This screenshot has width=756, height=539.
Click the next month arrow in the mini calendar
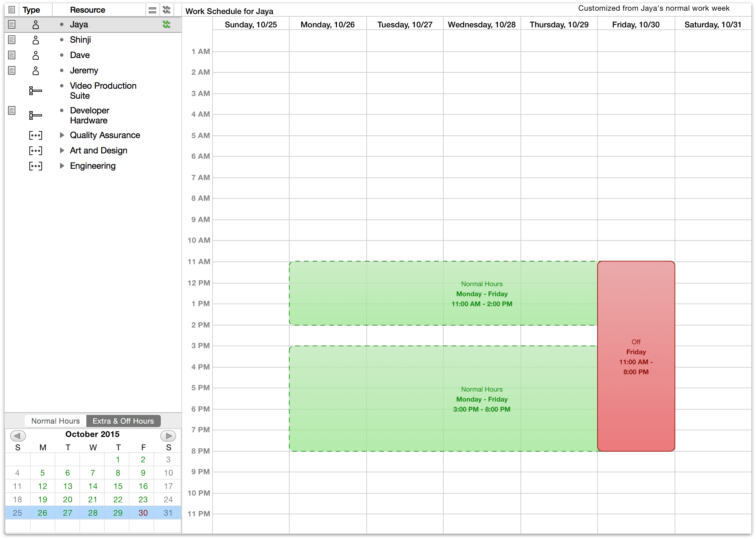pyautogui.click(x=168, y=435)
